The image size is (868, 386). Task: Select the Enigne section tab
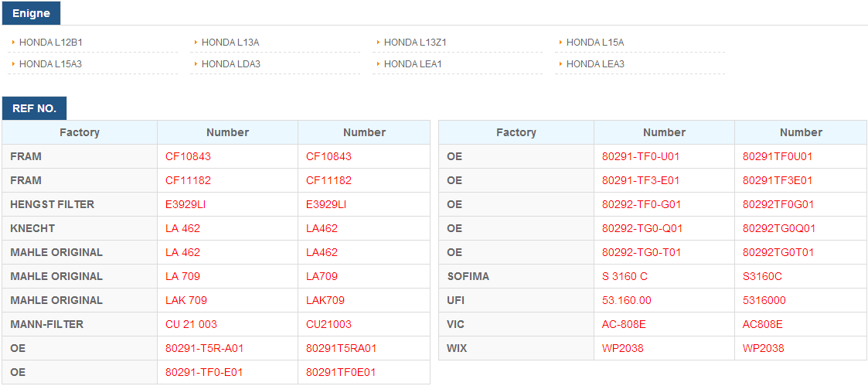point(31,14)
